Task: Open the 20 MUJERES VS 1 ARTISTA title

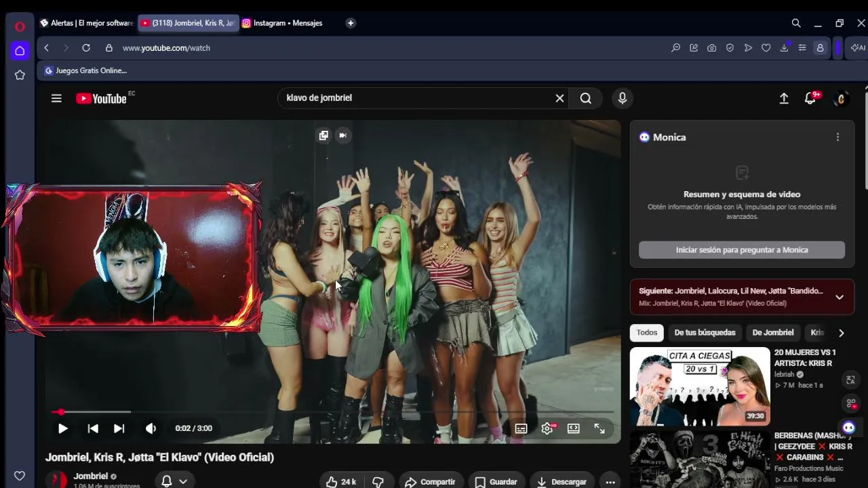Action: click(x=805, y=358)
